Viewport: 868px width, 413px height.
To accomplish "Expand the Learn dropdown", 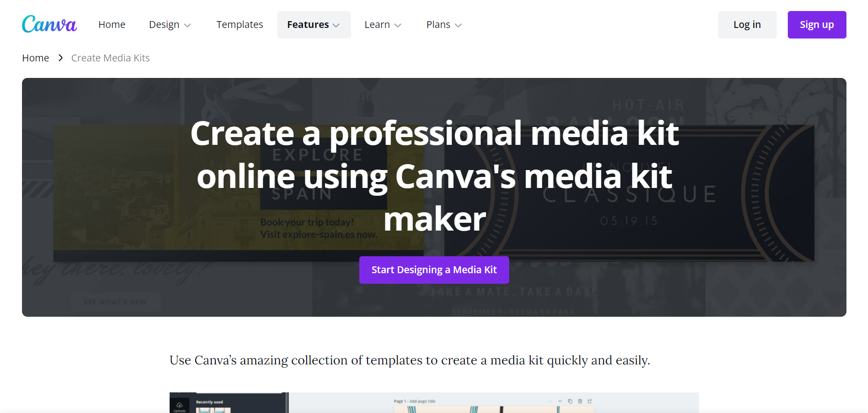I will coord(382,24).
